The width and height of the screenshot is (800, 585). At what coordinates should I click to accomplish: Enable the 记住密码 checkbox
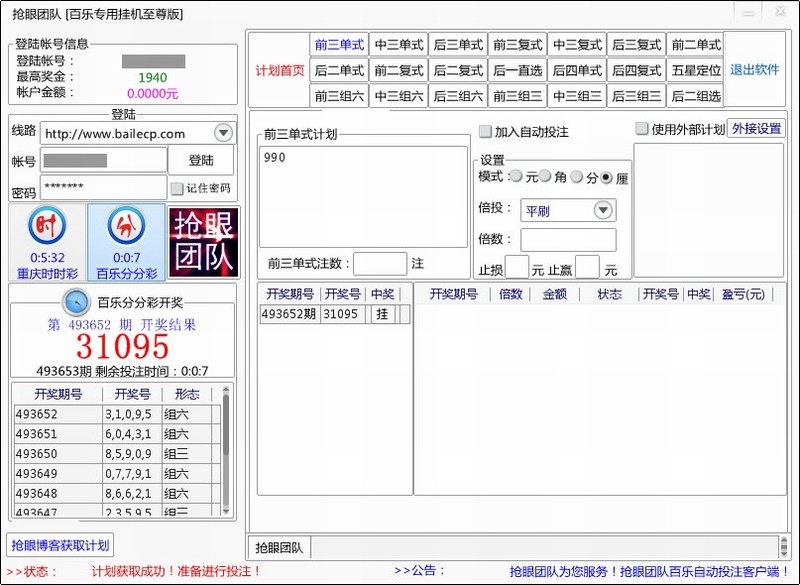177,188
